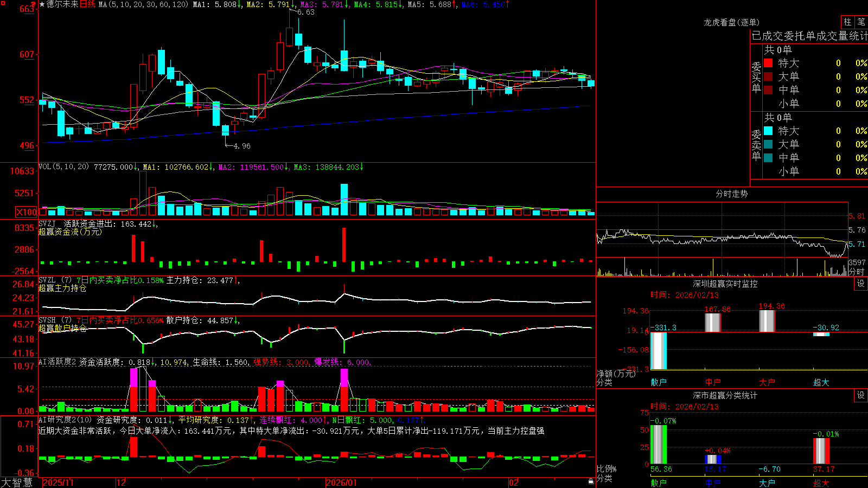The width and height of the screenshot is (868, 488).
Task: Click the small red square icon in top-left corner
Action: point(2,2)
